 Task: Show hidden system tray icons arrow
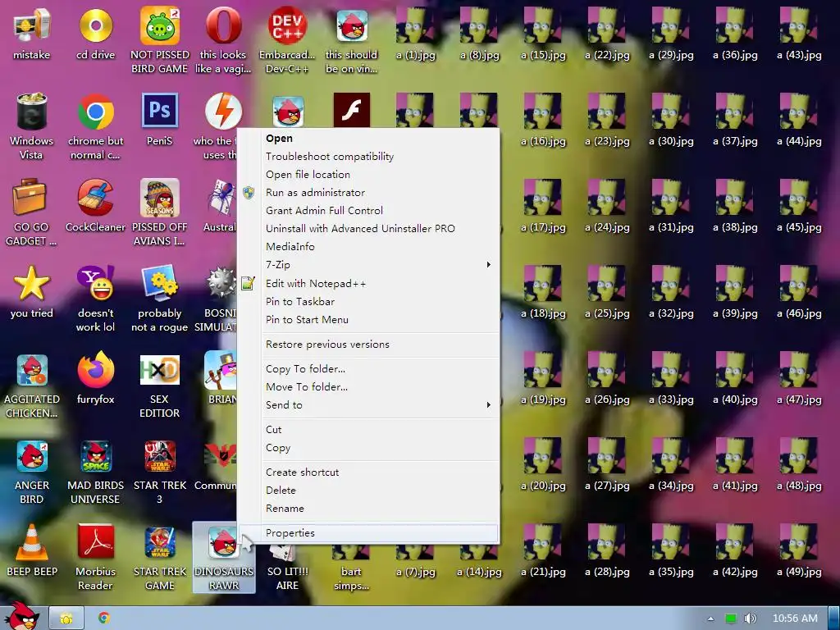[x=710, y=619]
